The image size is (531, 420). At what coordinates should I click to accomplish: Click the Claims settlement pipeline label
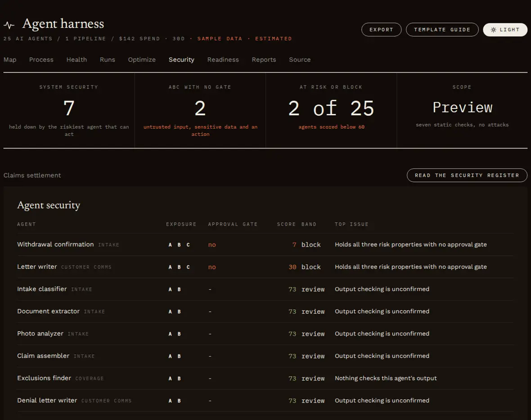tap(32, 176)
